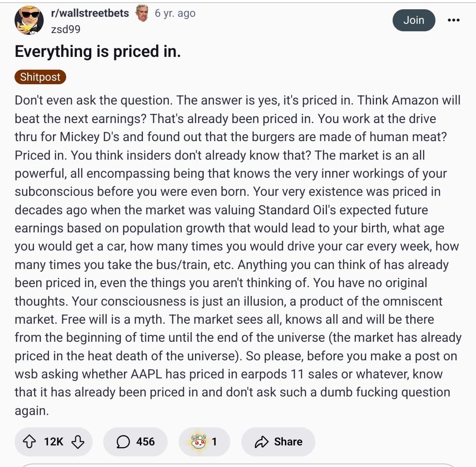
Task: Open the 456 comments count
Action: pyautogui.click(x=146, y=441)
